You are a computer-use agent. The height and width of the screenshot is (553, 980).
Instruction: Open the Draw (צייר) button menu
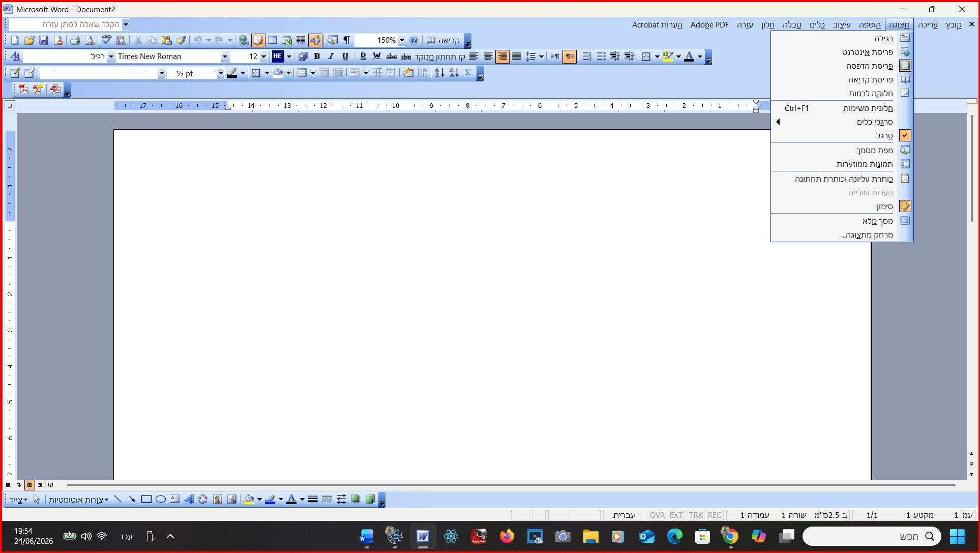click(x=18, y=500)
